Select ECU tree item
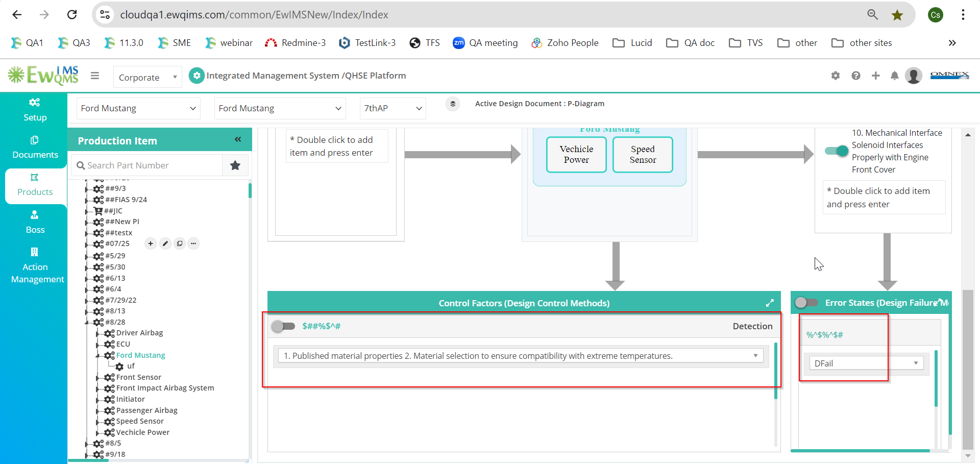Viewport: 980px width, 464px height. [x=123, y=344]
